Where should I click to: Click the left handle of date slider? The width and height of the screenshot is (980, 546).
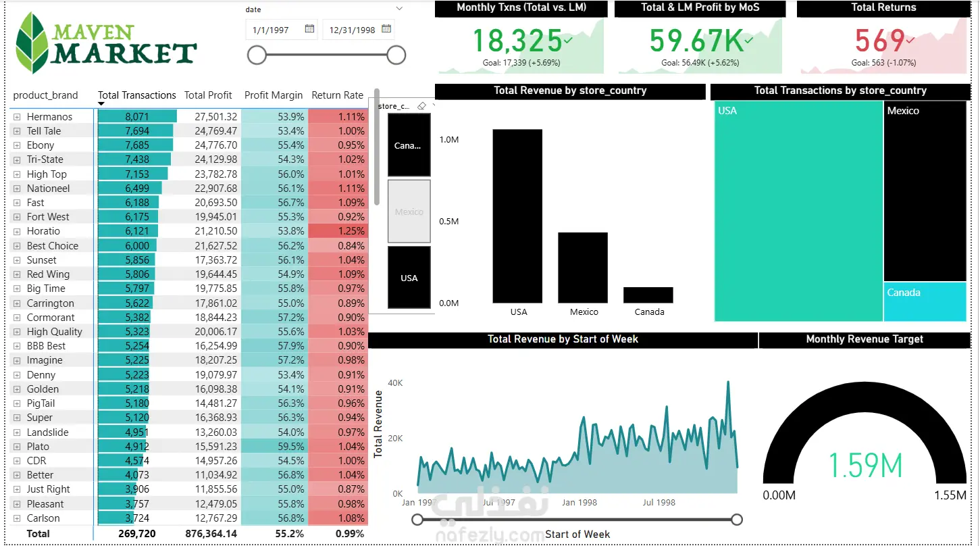pyautogui.click(x=257, y=55)
